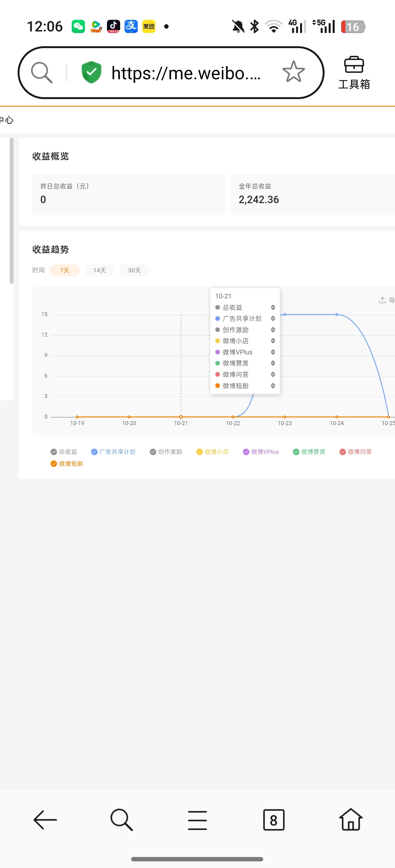Toggle the 微博小店 legend series

[212, 452]
